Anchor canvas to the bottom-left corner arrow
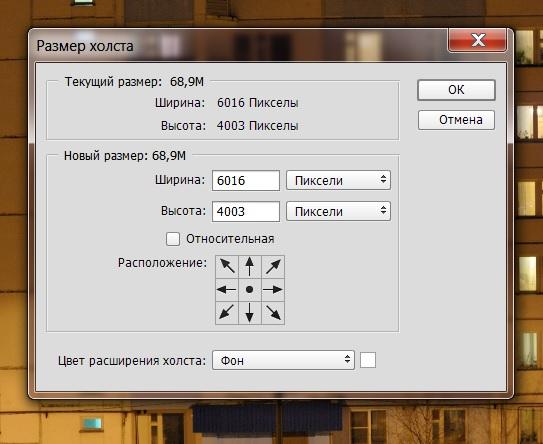This screenshot has width=543, height=444. [x=227, y=313]
